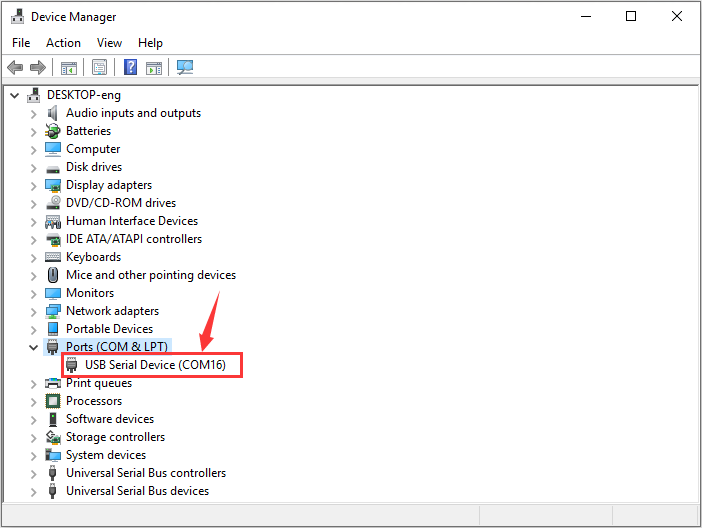Expand Audio inputs and outputs category

click(34, 114)
